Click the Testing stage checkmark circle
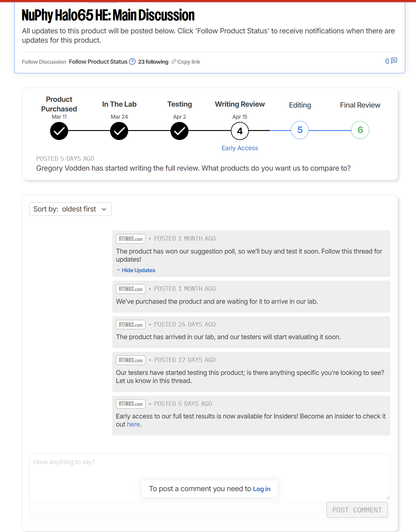This screenshot has height=532, width=416. (179, 131)
